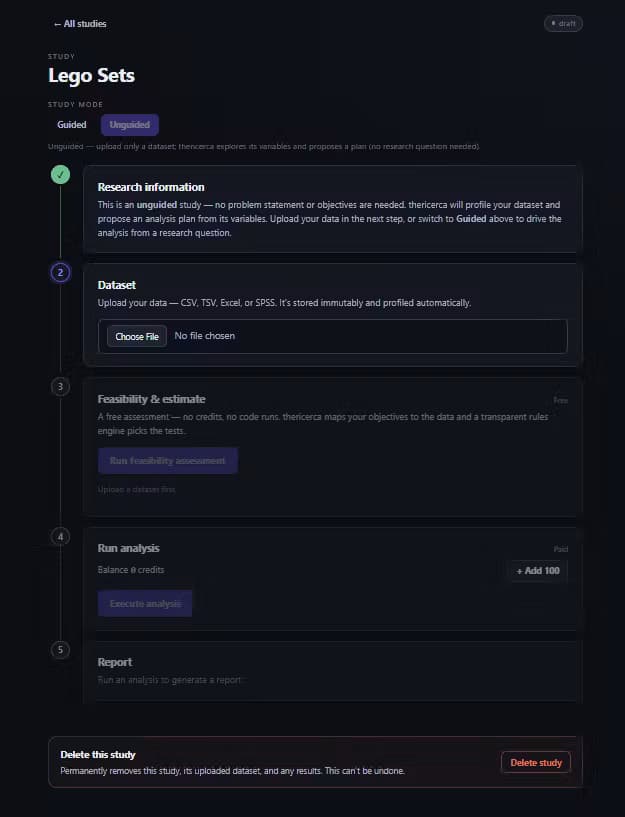
Task: Go back to All studies
Action: 80,24
